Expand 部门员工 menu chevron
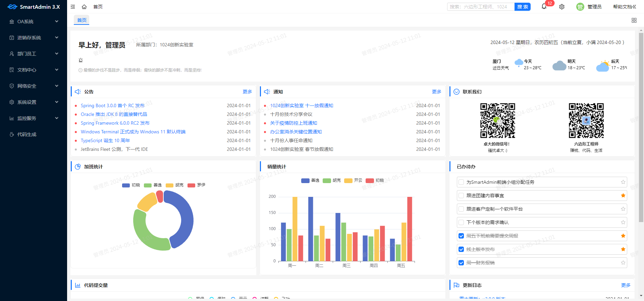Screen dimensions: 644x301 click(57, 54)
